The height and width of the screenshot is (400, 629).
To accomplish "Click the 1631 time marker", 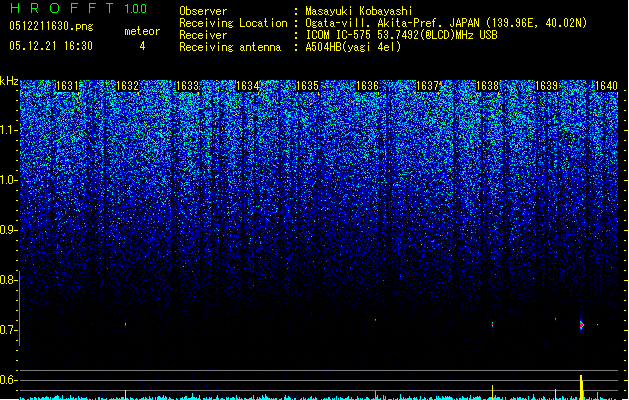I will (67, 86).
